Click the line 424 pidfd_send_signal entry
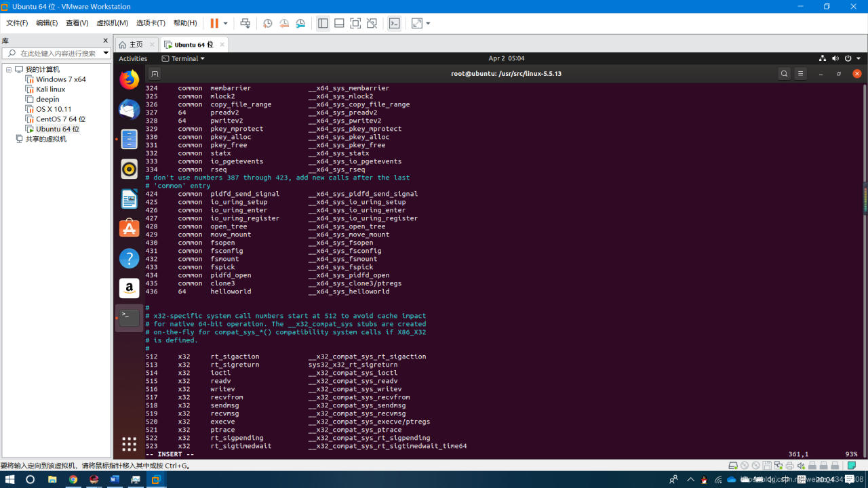The height and width of the screenshot is (488, 868). click(281, 194)
